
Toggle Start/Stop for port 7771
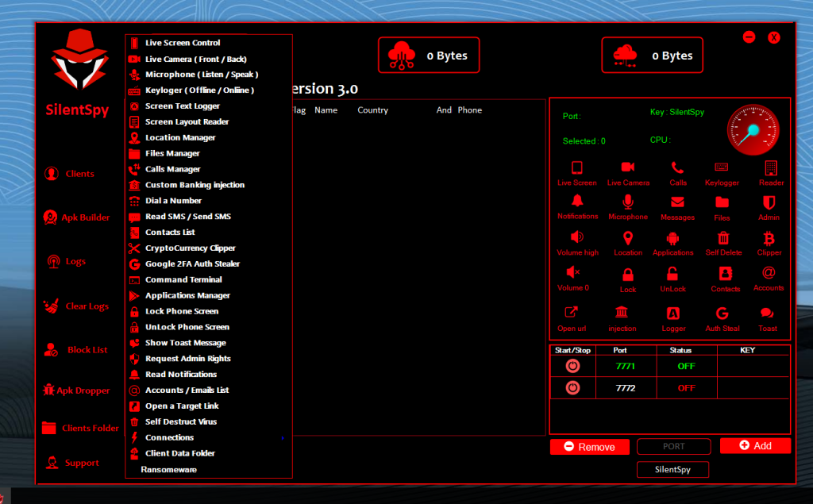click(x=572, y=366)
